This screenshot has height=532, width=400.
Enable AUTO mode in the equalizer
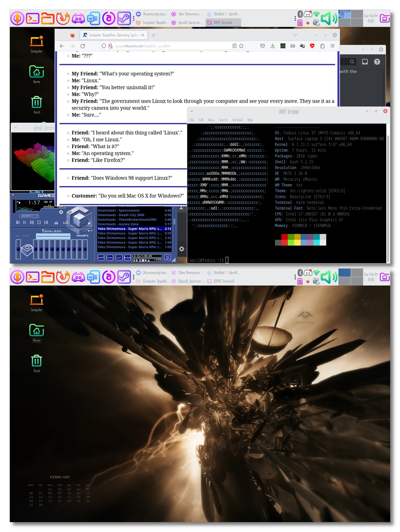pos(25,236)
